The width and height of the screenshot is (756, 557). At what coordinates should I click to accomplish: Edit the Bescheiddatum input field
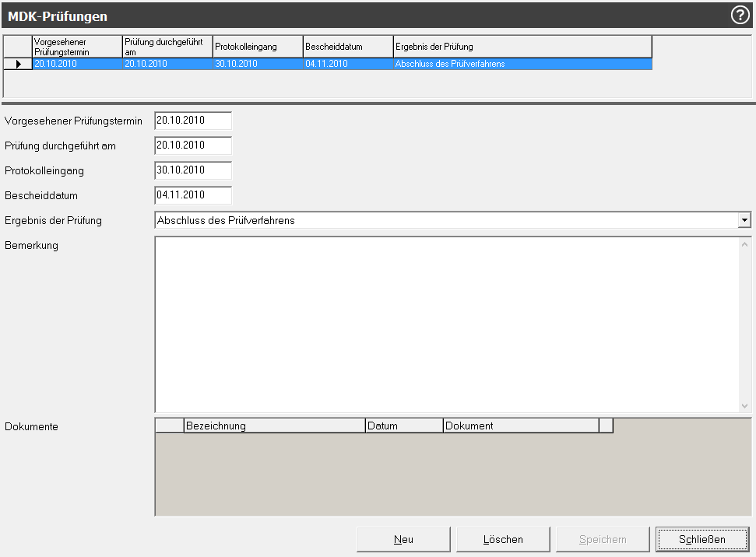[x=193, y=195]
